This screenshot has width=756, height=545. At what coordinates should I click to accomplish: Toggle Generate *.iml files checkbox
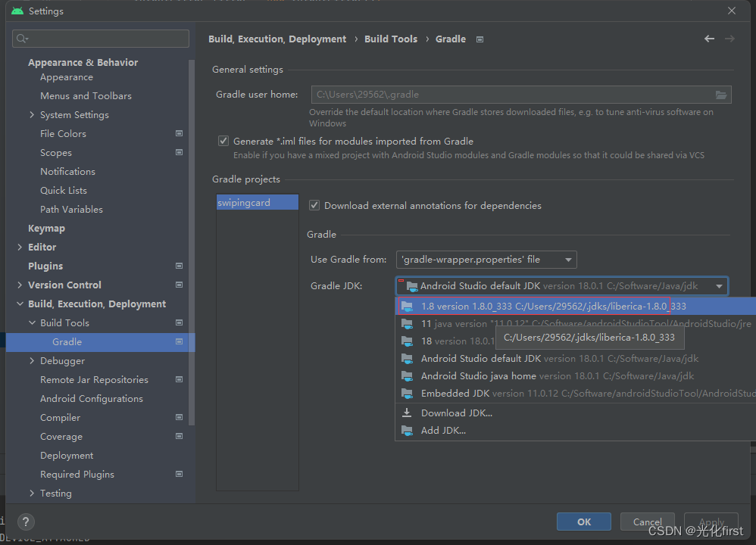point(223,141)
